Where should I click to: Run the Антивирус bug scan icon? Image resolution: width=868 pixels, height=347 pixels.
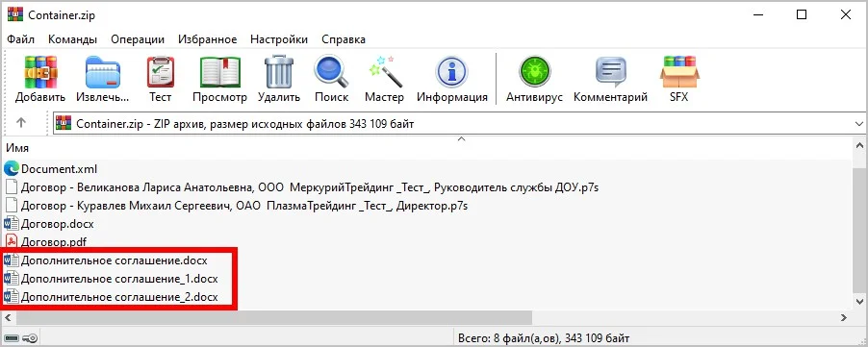pos(534,71)
